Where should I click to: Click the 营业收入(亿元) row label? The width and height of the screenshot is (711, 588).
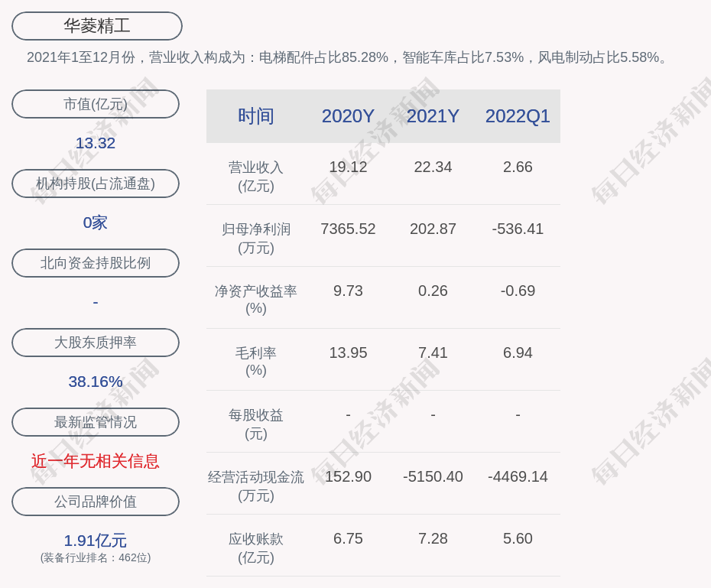pos(256,177)
